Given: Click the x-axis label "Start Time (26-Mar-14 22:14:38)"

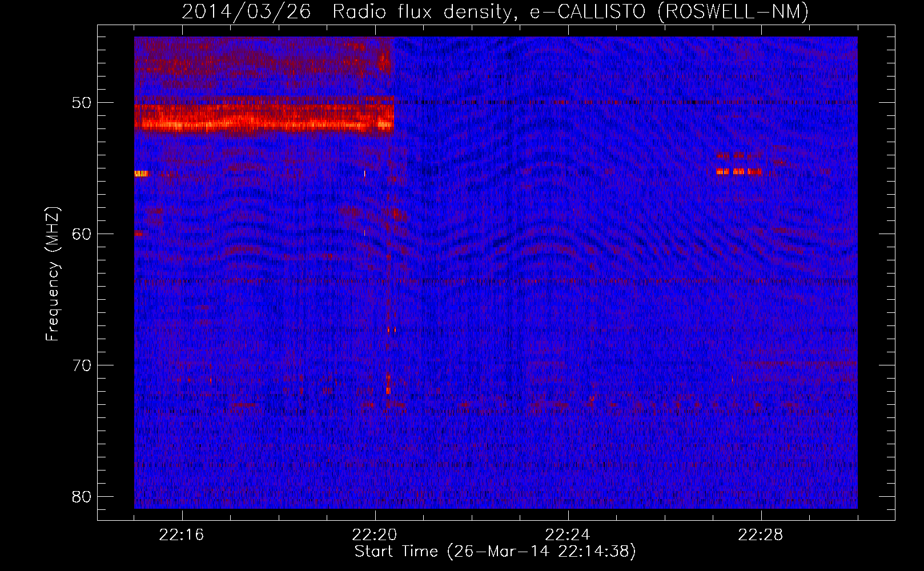Looking at the screenshot, I should coord(495,552).
